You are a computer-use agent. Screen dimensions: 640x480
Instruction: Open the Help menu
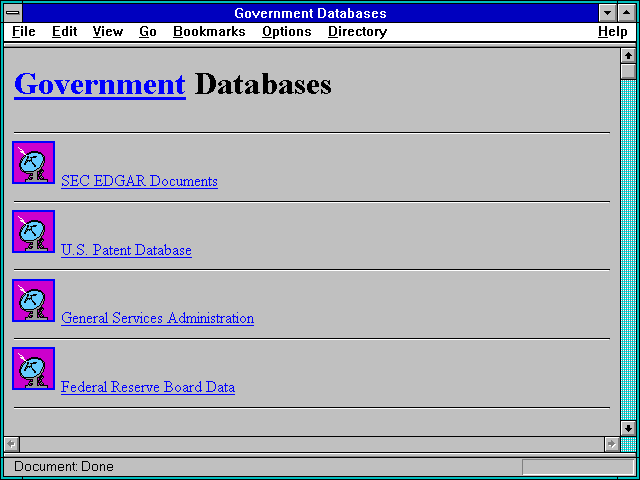point(613,32)
